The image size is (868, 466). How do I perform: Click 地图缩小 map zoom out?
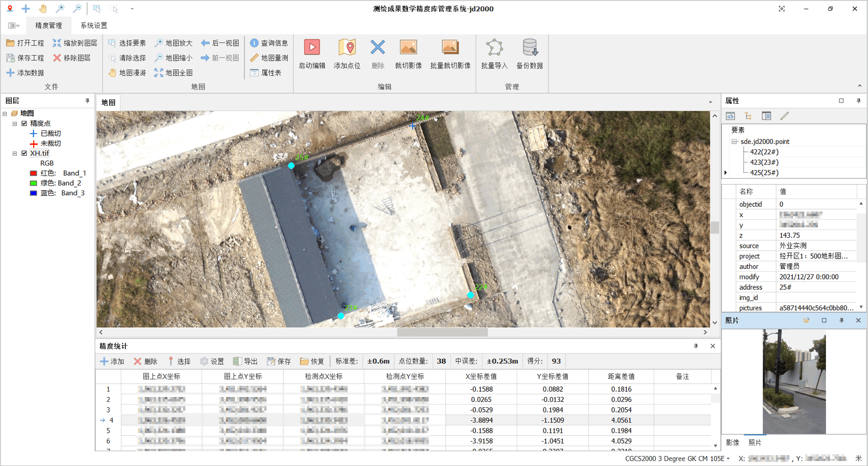173,58
